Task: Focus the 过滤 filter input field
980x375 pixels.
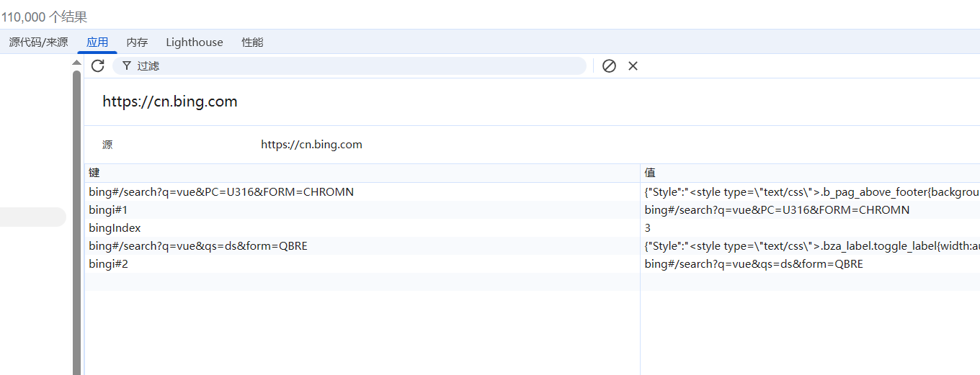Action: tap(349, 66)
